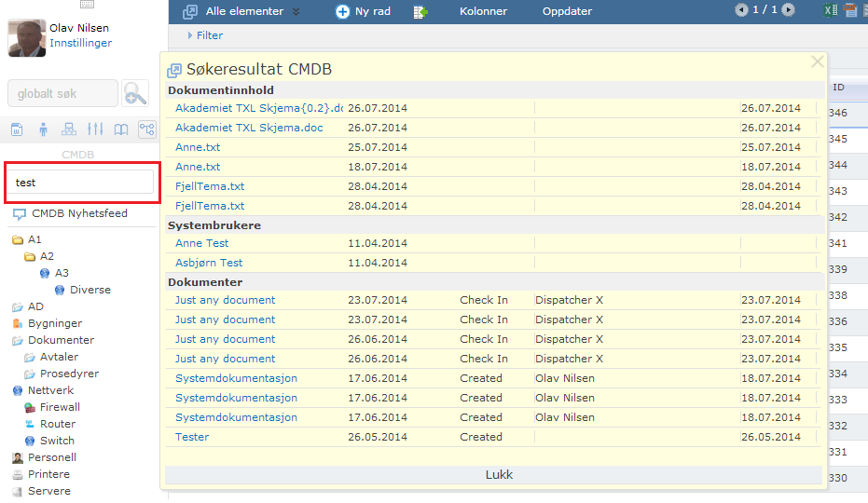
Task: Expand the Filter disclosure triangle
Action: point(190,35)
